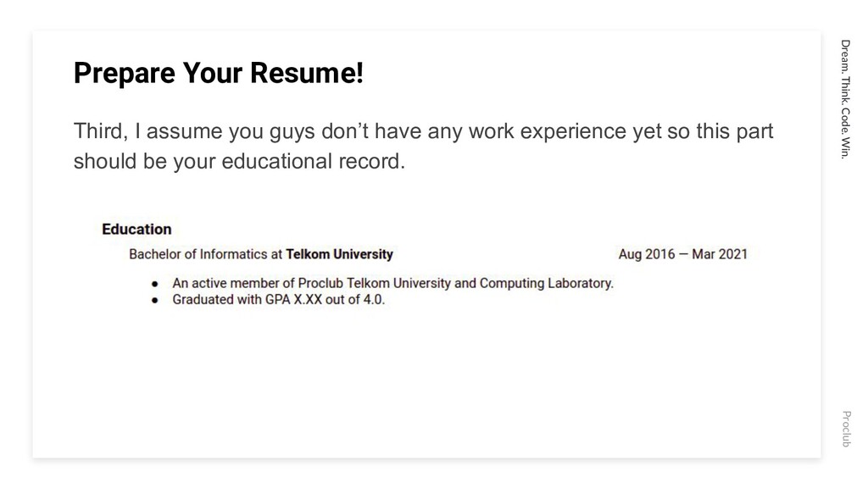This screenshot has width=868, height=488.
Task: Click 'Mar 2021' end date
Action: point(720,254)
